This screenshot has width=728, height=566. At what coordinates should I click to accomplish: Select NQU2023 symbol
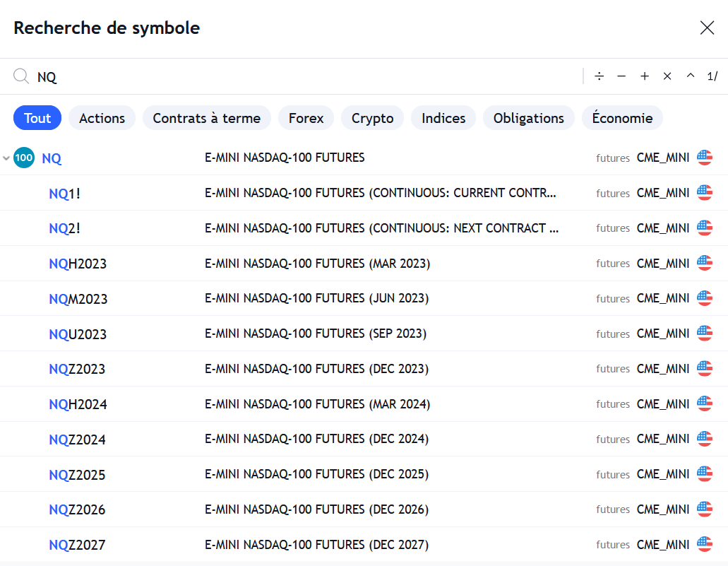click(x=78, y=334)
